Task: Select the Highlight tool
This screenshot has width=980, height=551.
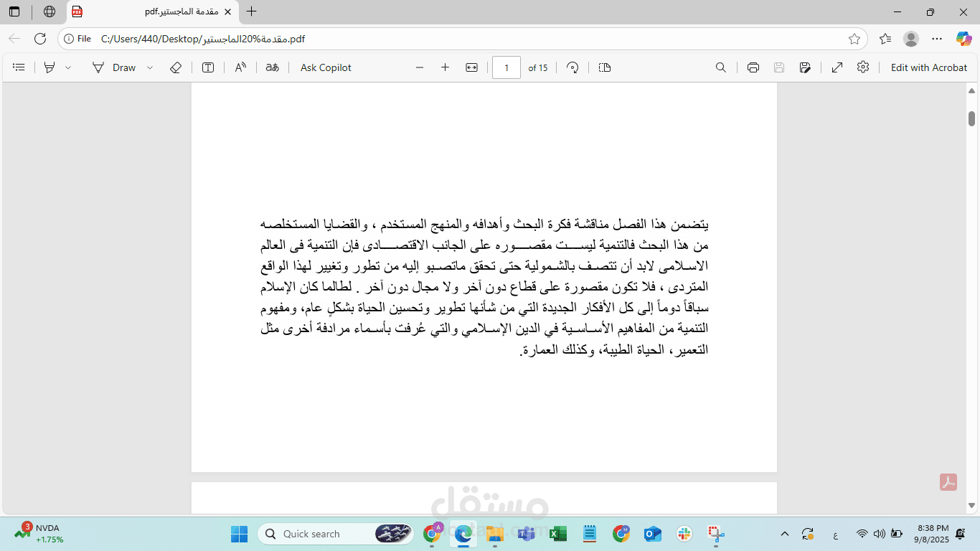Action: [50, 67]
